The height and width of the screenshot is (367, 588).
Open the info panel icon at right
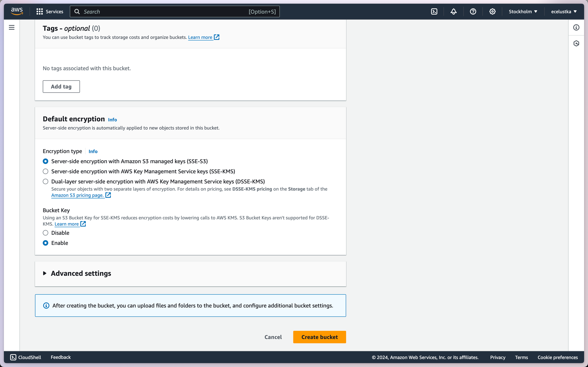[576, 28]
